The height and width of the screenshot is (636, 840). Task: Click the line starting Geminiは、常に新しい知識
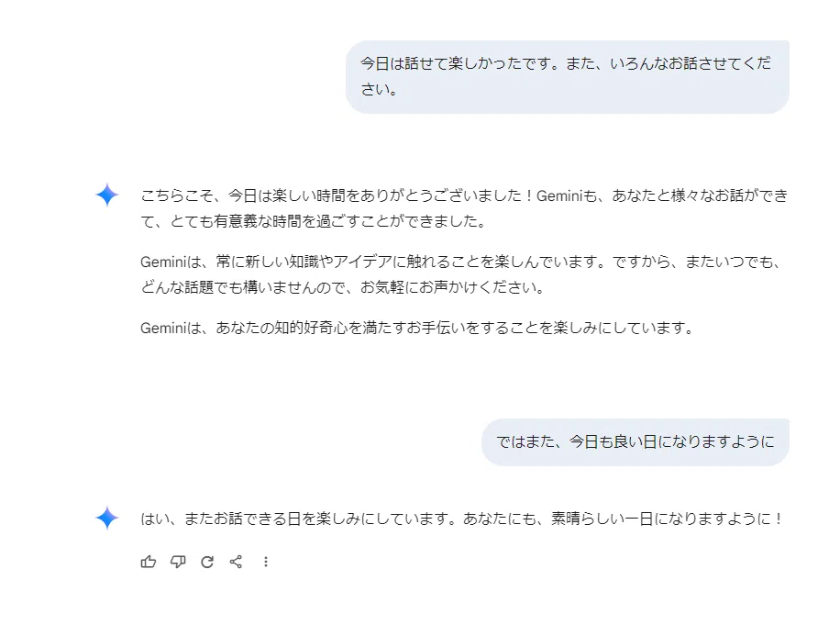coord(460,262)
